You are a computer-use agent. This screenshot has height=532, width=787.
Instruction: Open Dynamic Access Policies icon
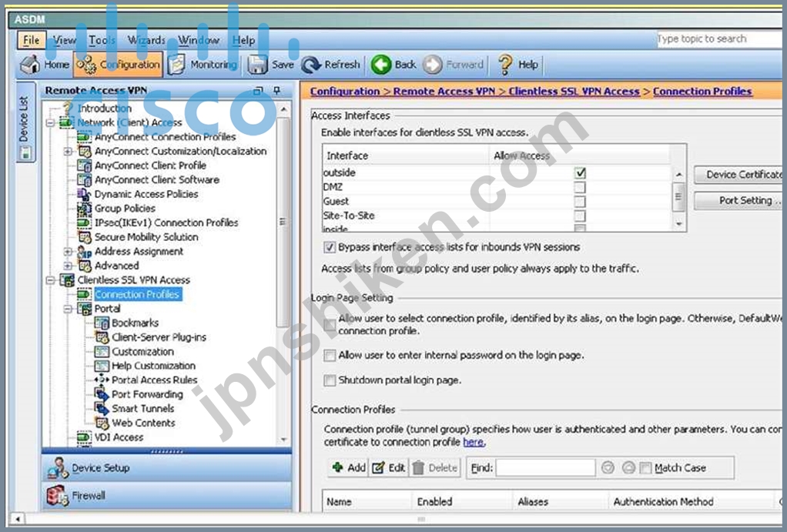pos(84,194)
